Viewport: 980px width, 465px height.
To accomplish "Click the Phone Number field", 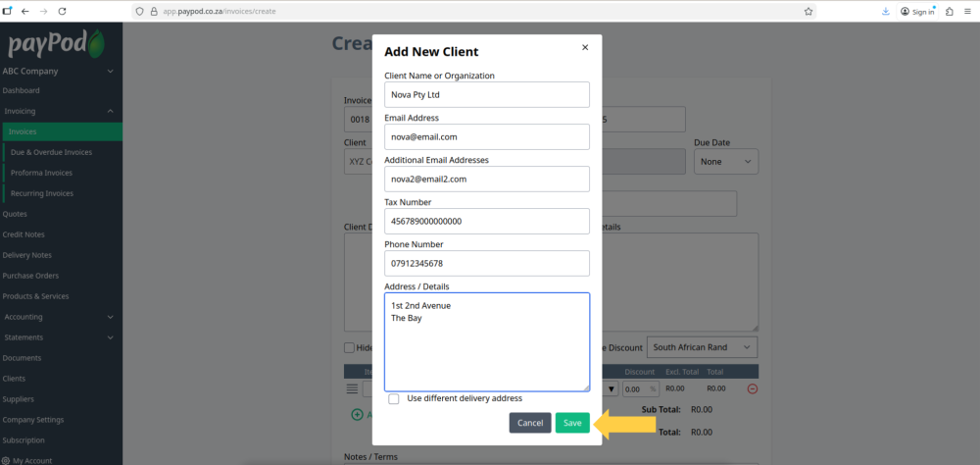I will 487,264.
